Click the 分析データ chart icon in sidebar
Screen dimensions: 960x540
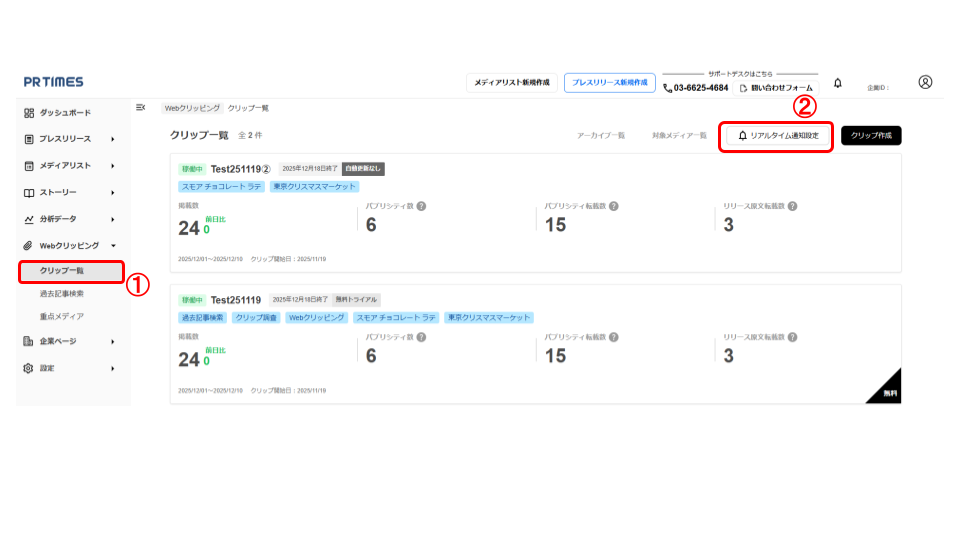coord(29,219)
